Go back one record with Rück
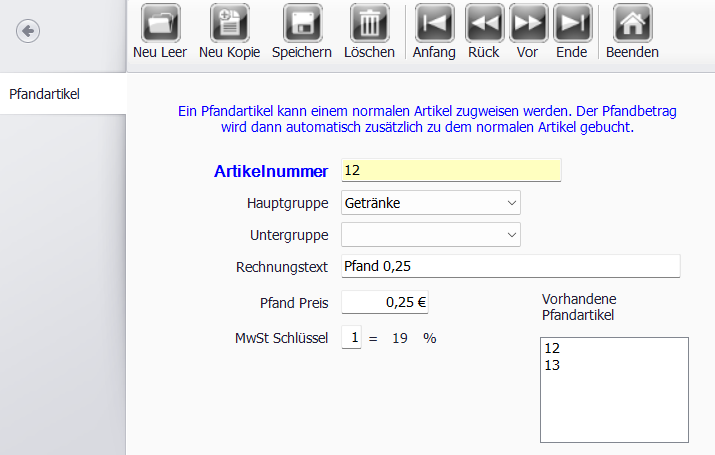715x455 pixels. click(x=484, y=24)
